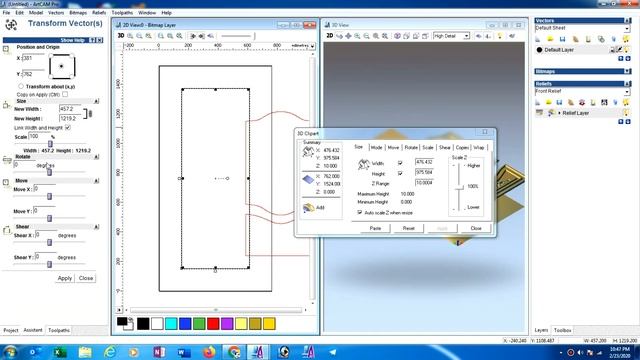
Task: Click Close in Transform Vectors panel
Action: pyautogui.click(x=86, y=278)
